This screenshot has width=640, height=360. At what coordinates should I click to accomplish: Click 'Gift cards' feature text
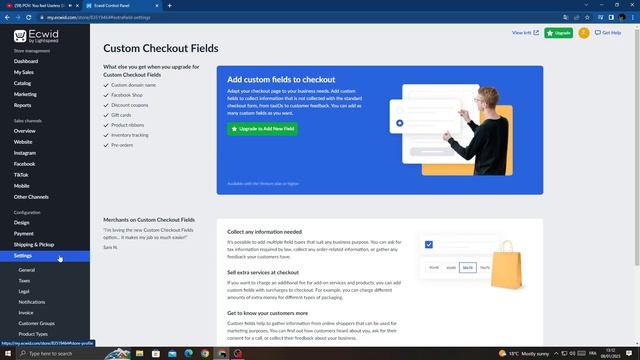tap(121, 115)
